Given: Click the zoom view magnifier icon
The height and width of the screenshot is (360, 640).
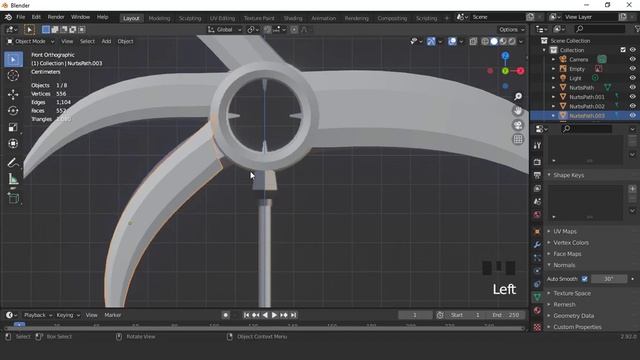Looking at the screenshot, I should (518, 96).
